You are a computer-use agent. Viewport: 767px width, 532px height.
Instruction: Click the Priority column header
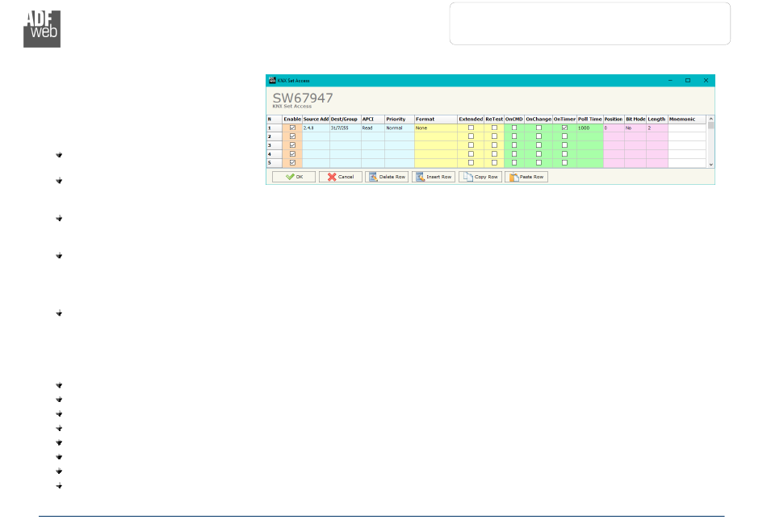(x=399, y=119)
